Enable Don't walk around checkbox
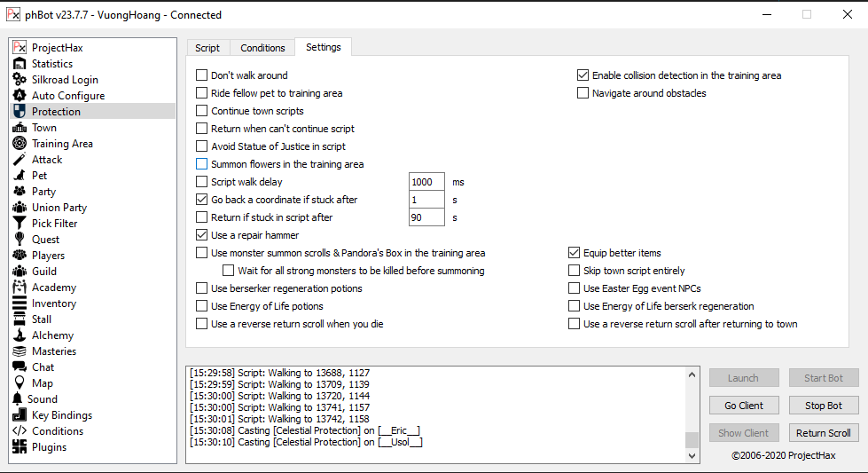This screenshot has height=473, width=868. (202, 75)
